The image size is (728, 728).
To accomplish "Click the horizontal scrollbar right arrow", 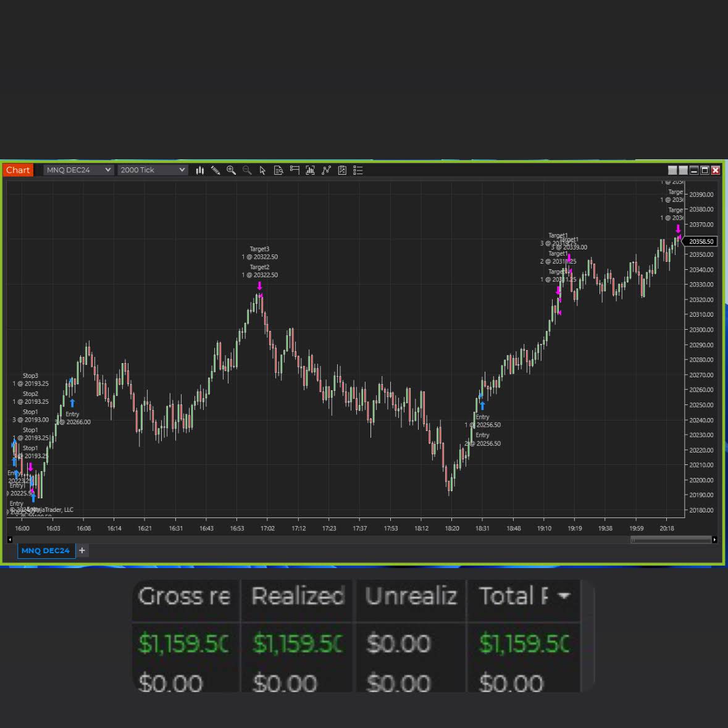I will tap(714, 540).
